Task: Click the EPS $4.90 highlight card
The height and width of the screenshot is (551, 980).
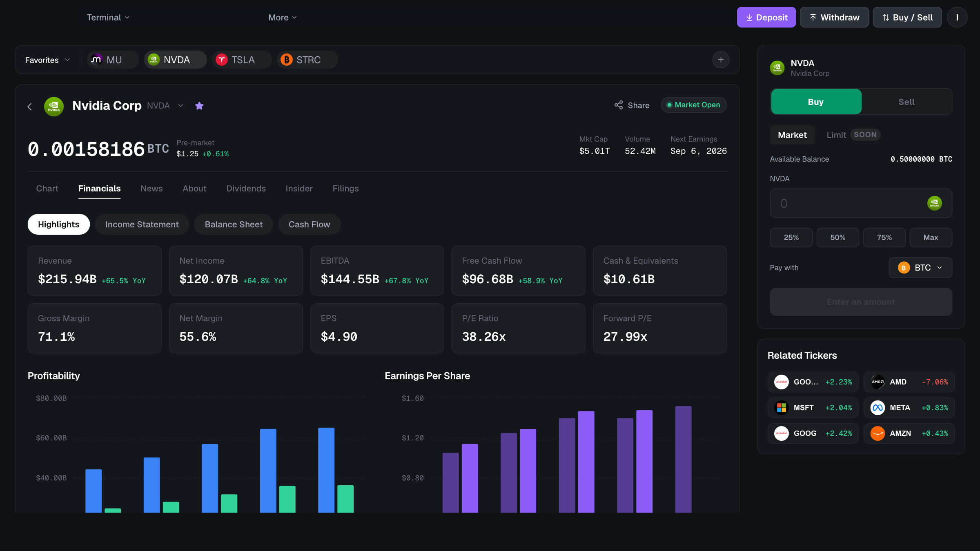Action: pyautogui.click(x=377, y=328)
